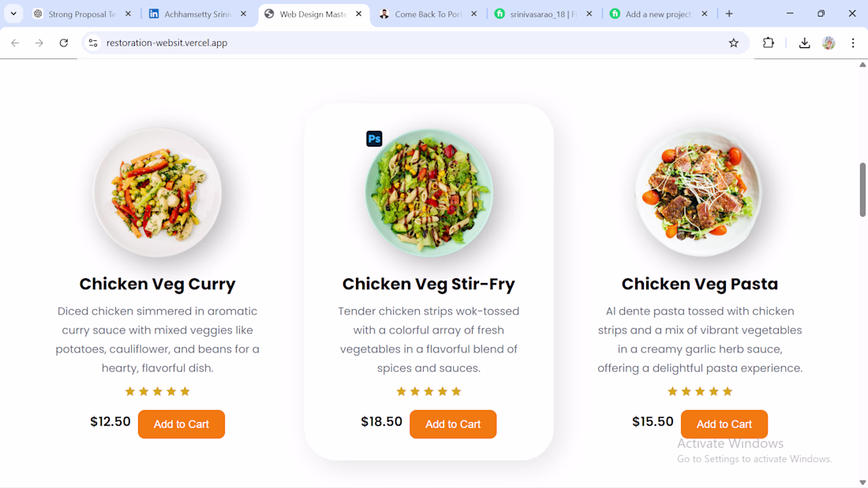Click the Photoshop badge icon on card
The height and width of the screenshot is (488, 868).
[374, 139]
